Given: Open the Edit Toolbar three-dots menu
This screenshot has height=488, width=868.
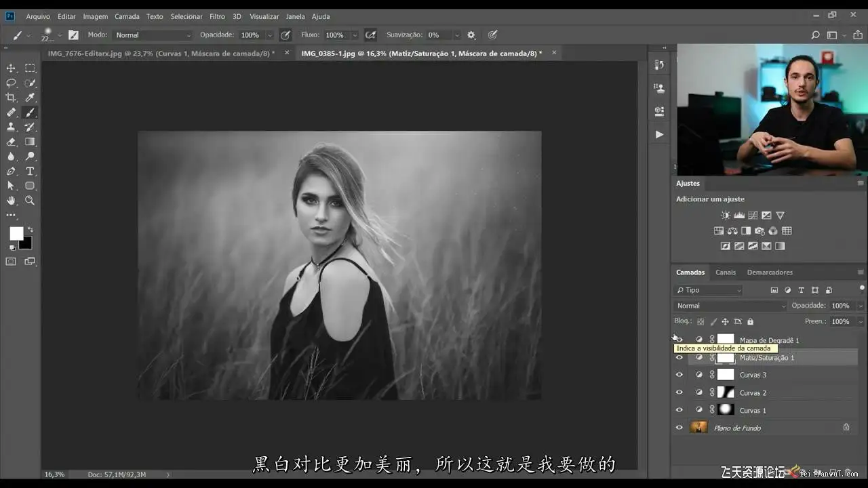Looking at the screenshot, I should click(11, 216).
